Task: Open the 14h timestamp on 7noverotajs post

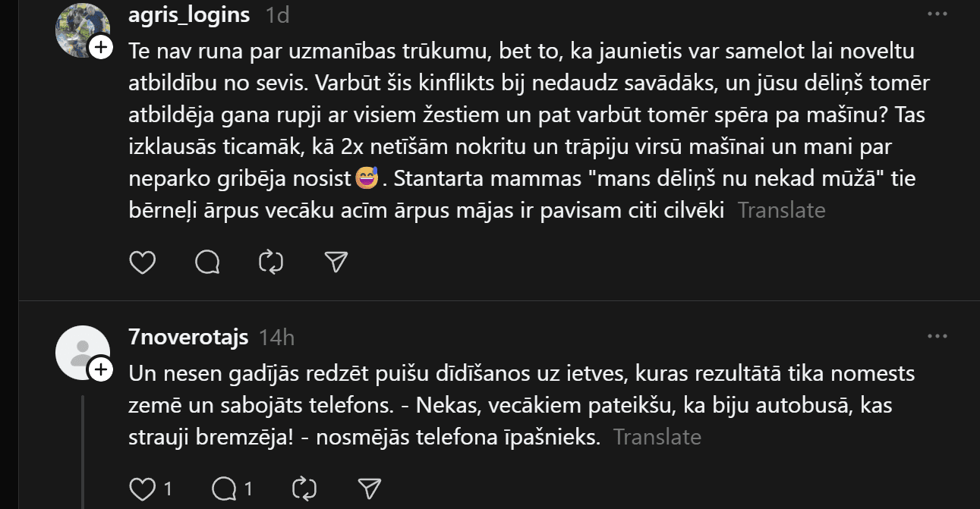Action: click(x=276, y=338)
